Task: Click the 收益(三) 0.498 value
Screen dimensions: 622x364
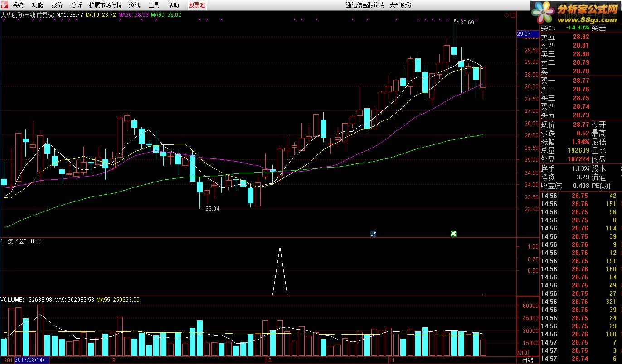Action: click(581, 186)
